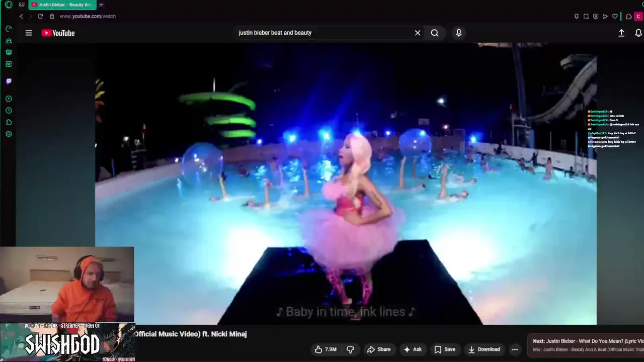Open Twitch panel in sidebar
Screen dimensions: 644x362
point(9,81)
